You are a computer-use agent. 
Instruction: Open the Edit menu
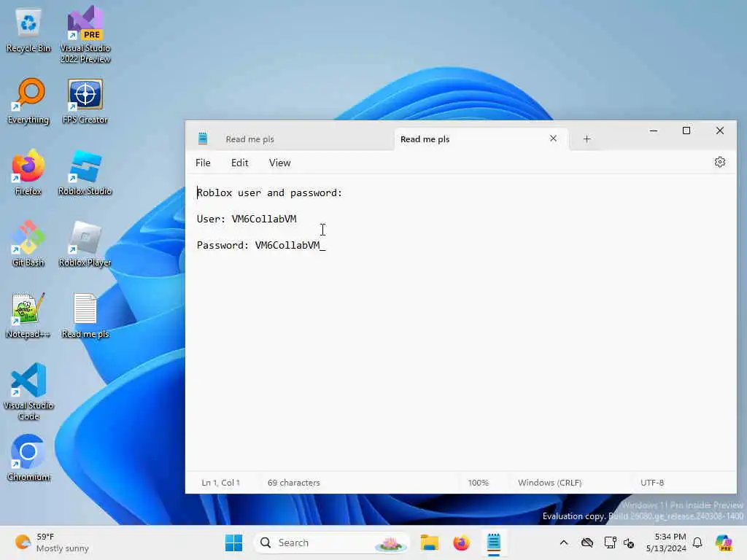(239, 163)
